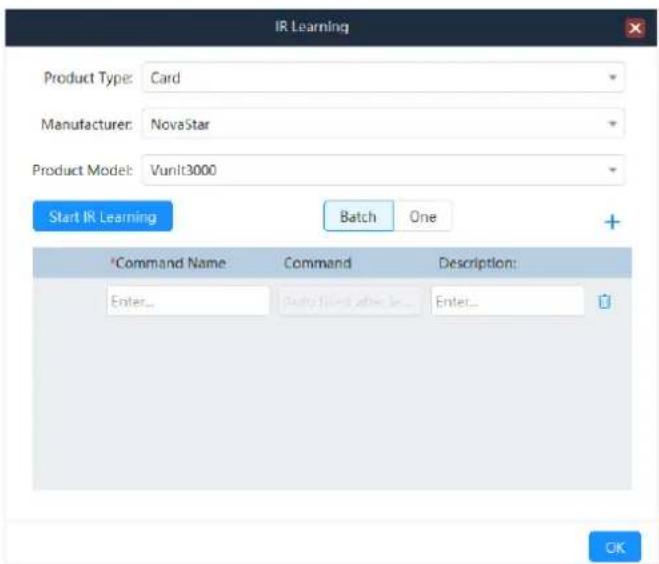The height and width of the screenshot is (564, 659).
Task: Select the Description column header
Action: click(477, 263)
